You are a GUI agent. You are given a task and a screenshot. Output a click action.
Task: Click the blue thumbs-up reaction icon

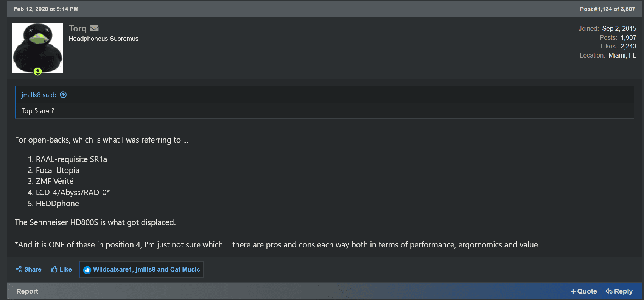click(87, 270)
